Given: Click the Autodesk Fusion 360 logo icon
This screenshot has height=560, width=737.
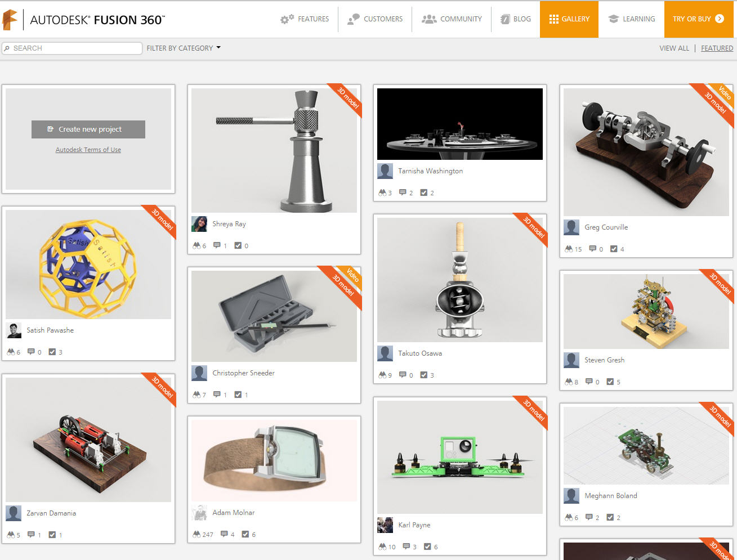Looking at the screenshot, I should [10, 20].
